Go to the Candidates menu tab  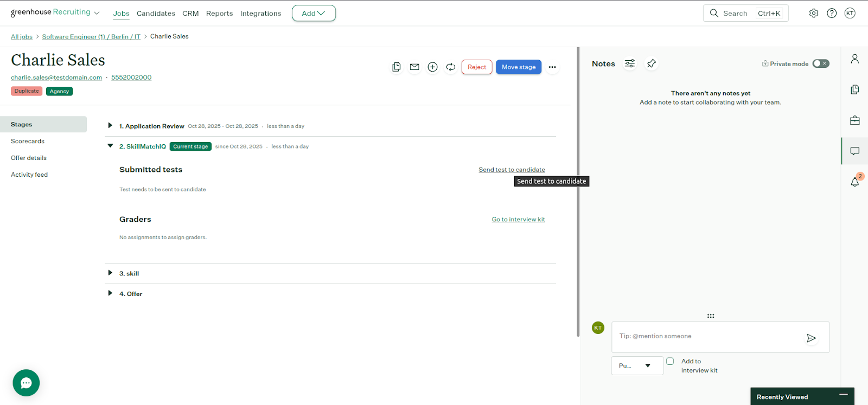coord(156,14)
